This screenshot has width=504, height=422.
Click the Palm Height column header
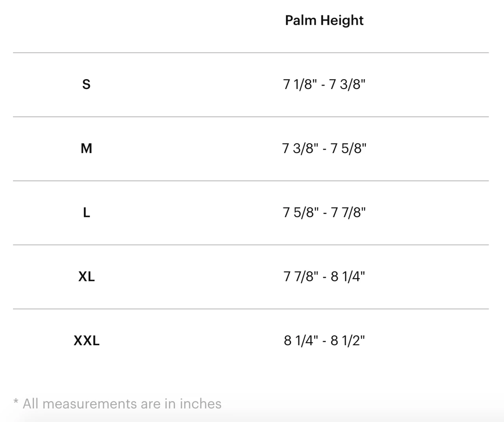pos(324,20)
